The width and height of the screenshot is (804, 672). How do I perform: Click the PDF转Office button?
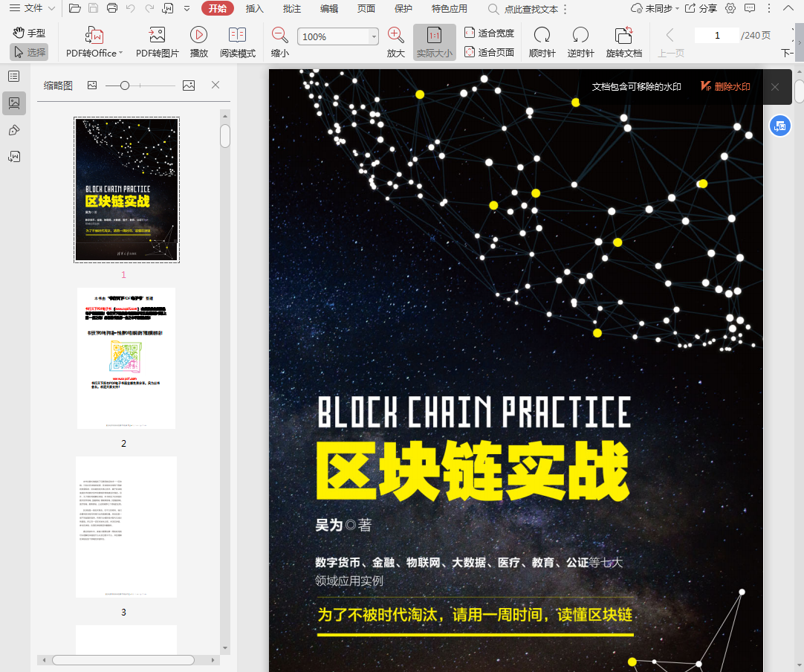94,42
